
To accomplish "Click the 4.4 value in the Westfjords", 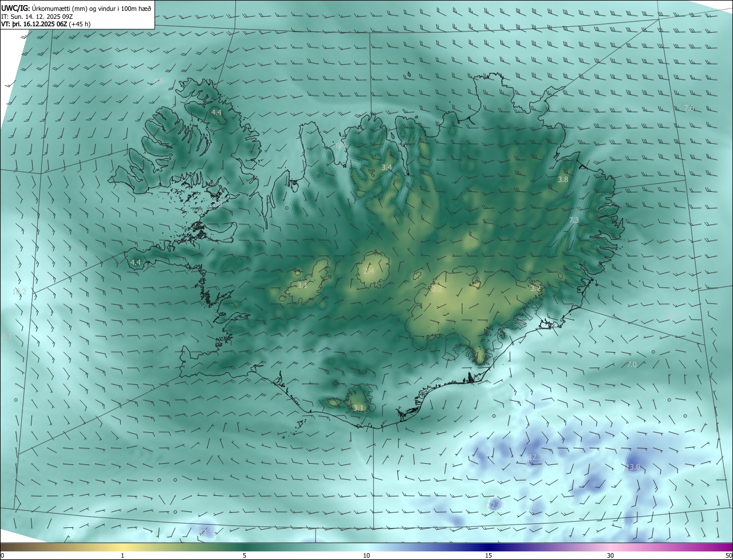I will (x=216, y=113).
